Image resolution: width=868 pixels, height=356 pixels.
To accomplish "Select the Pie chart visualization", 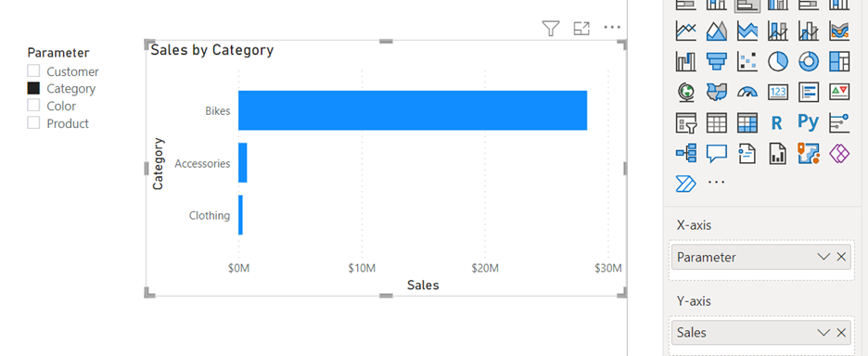I will tap(777, 61).
